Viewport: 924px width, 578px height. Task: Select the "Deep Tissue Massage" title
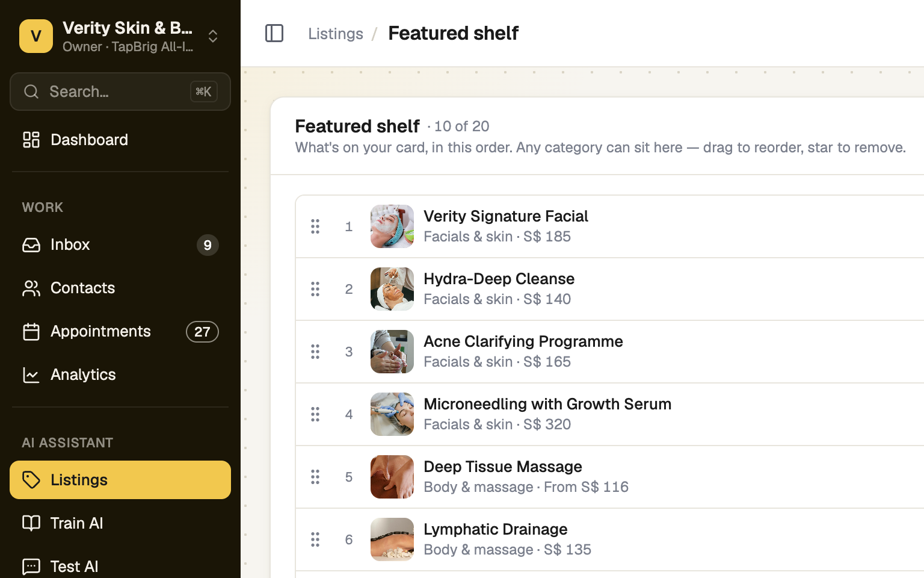(503, 467)
